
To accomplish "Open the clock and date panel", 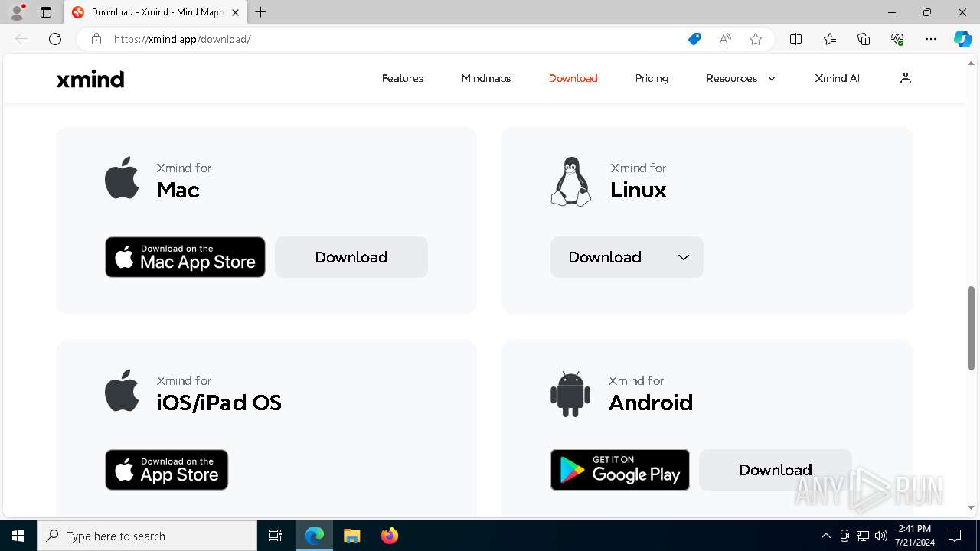I will 914,536.
